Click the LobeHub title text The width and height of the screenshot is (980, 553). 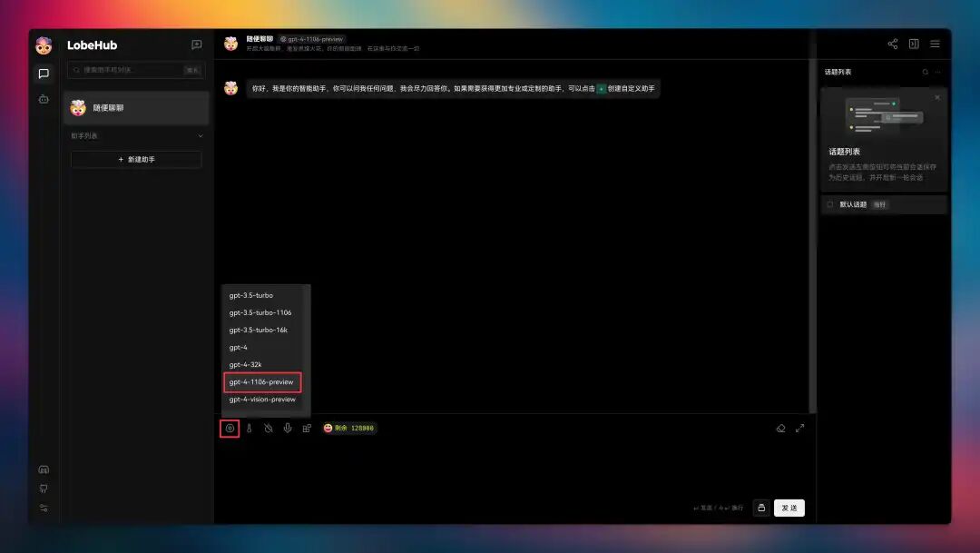[92, 45]
